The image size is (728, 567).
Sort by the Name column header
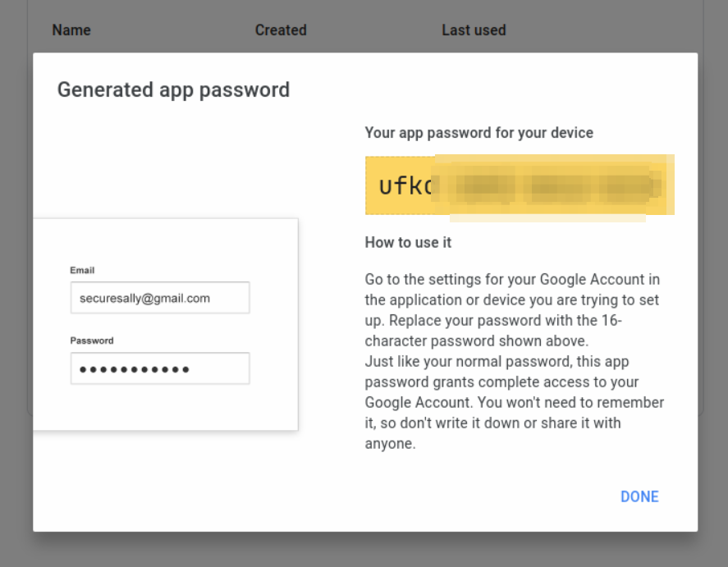coord(71,30)
